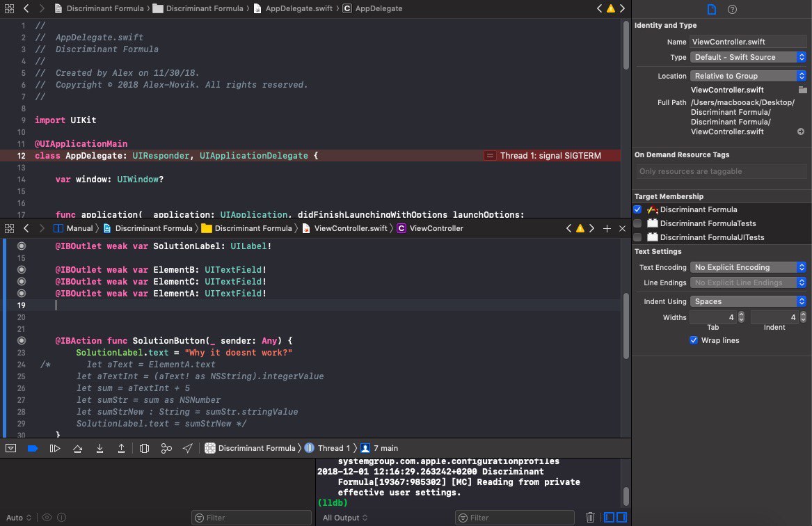The image size is (812, 526).
Task: Click the console vertical scrollbar
Action: coord(626,496)
